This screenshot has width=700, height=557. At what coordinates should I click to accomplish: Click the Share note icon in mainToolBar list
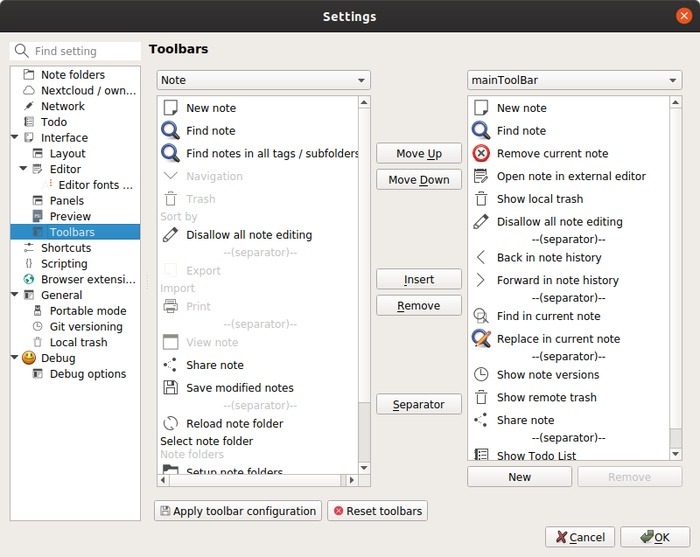(481, 420)
